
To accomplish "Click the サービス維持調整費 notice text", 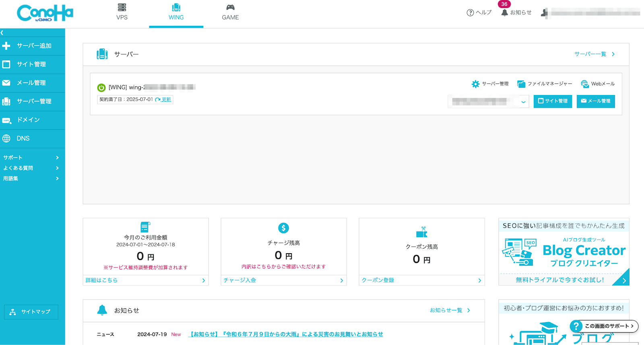I will (145, 267).
